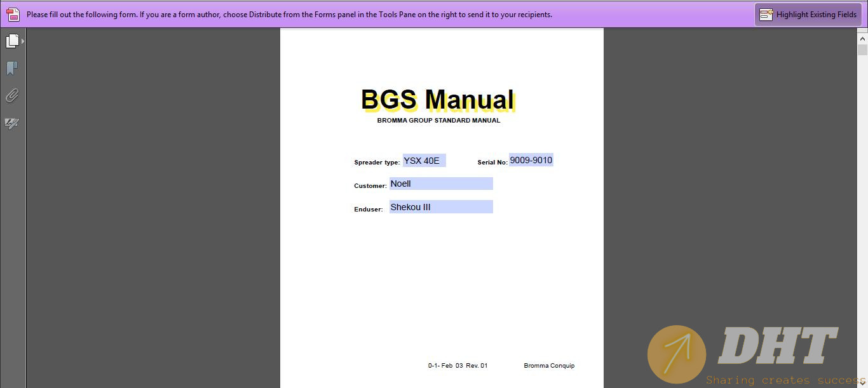This screenshot has height=388, width=868.
Task: Click the Customer: label
Action: pyautogui.click(x=370, y=186)
